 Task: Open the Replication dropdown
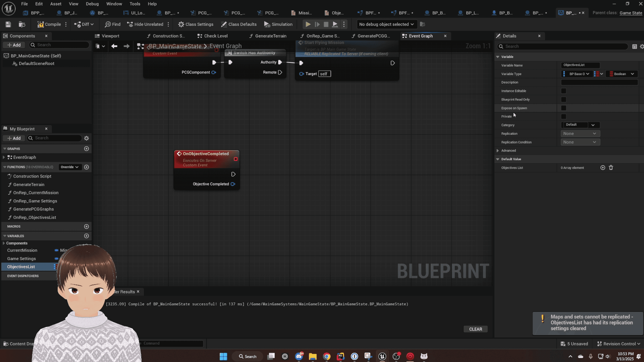[580, 134]
